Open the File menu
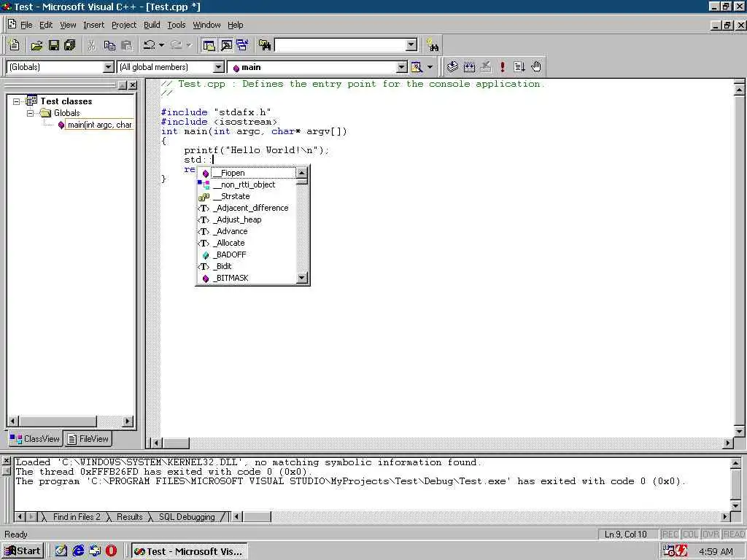Screen dimensions: 747x560 (26, 25)
